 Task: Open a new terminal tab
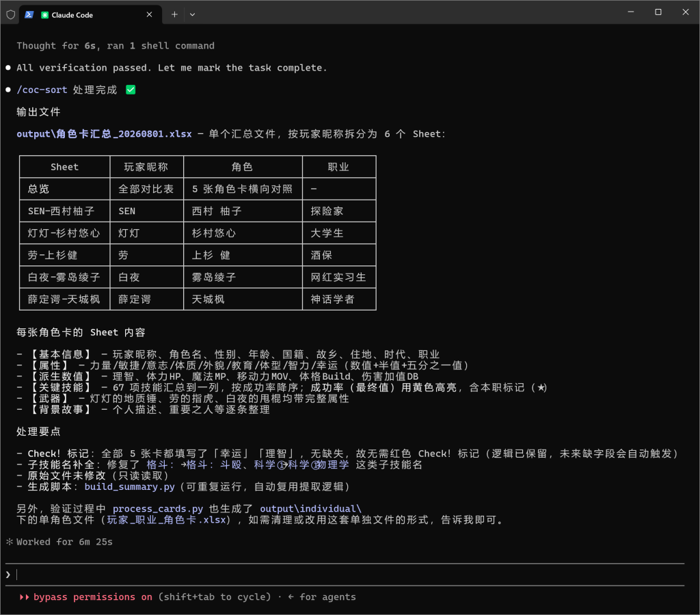[x=174, y=15]
